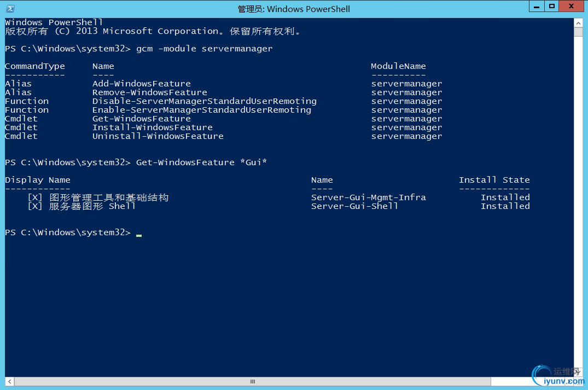
Task: Click the checked box beside 图形管理工具和基础结构
Action: click(x=34, y=197)
